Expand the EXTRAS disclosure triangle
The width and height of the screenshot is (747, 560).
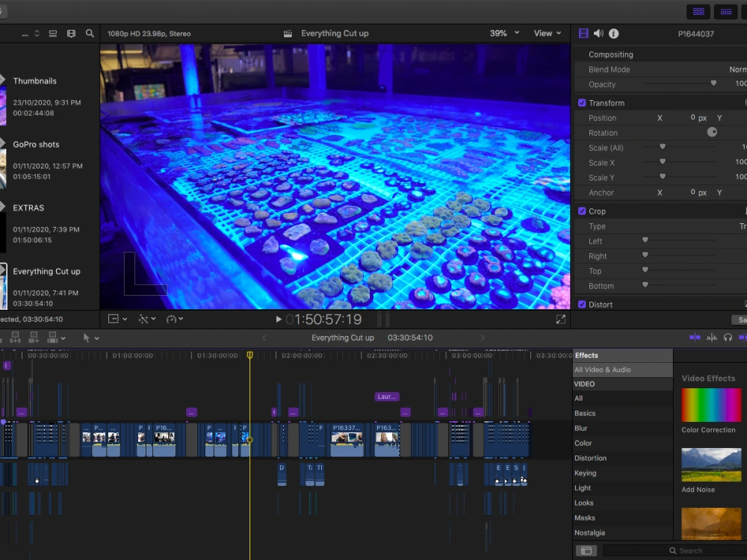point(2,207)
